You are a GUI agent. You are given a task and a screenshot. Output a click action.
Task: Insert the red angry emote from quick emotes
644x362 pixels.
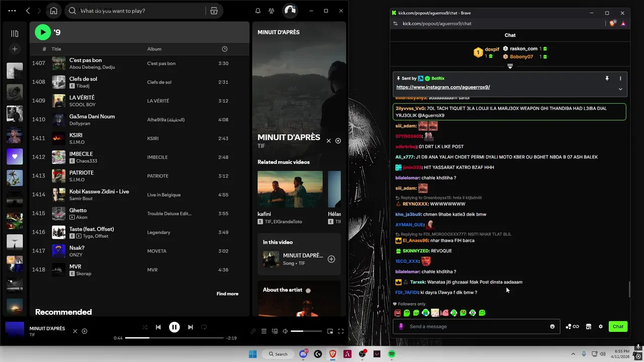[397, 313]
